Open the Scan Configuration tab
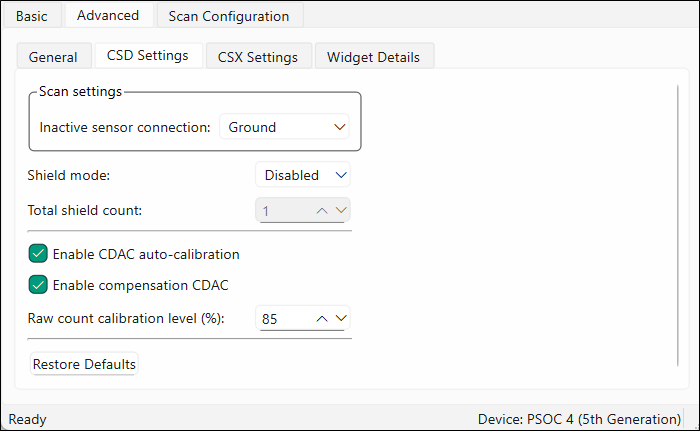700x431 pixels. pyautogui.click(x=229, y=16)
